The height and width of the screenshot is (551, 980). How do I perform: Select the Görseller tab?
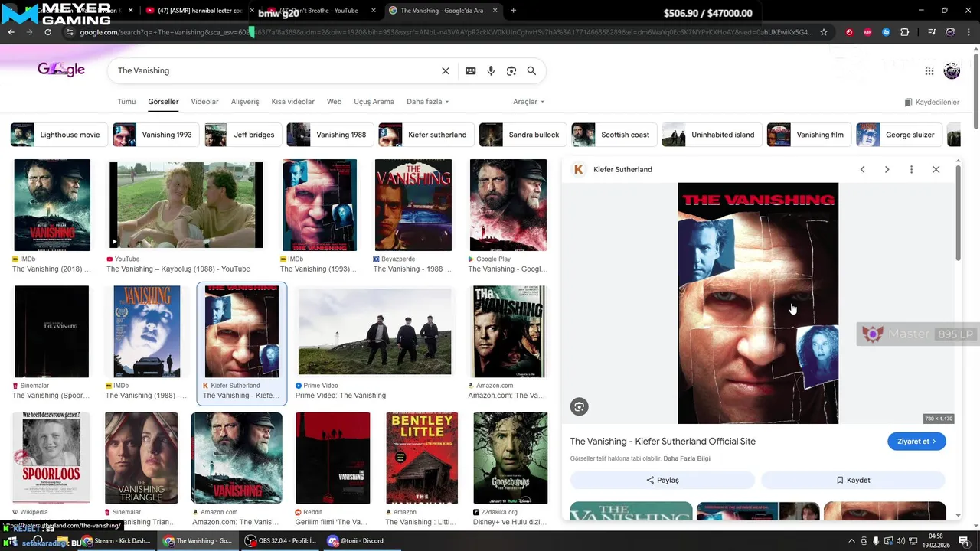(x=163, y=102)
